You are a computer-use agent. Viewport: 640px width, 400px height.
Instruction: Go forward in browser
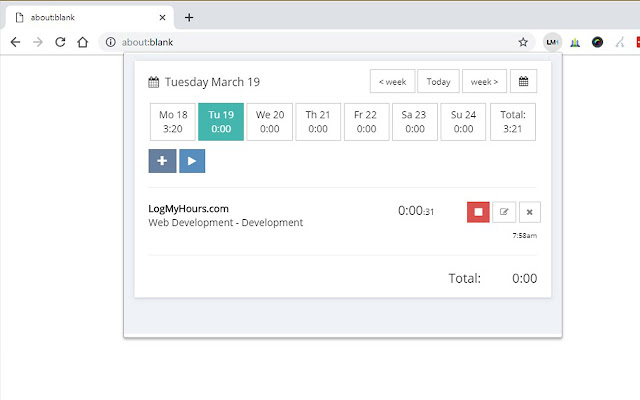tap(38, 42)
